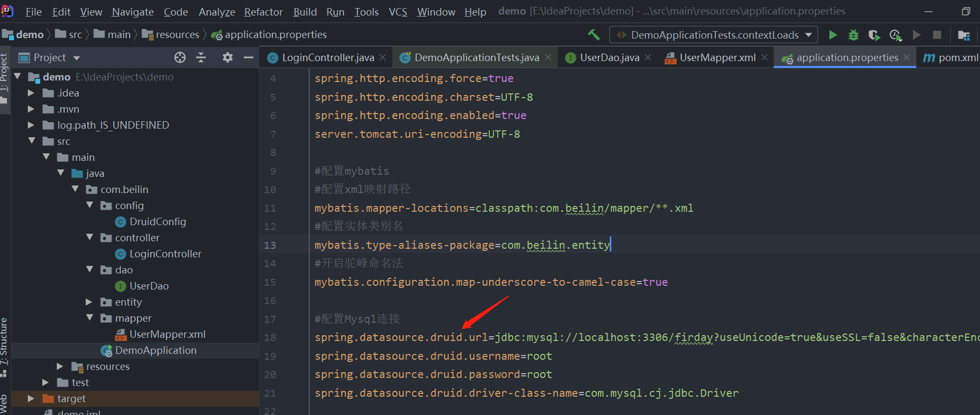Image resolution: width=980 pixels, height=415 pixels.
Task: Click the resources breadcrumb in the navigation bar
Action: (x=170, y=35)
